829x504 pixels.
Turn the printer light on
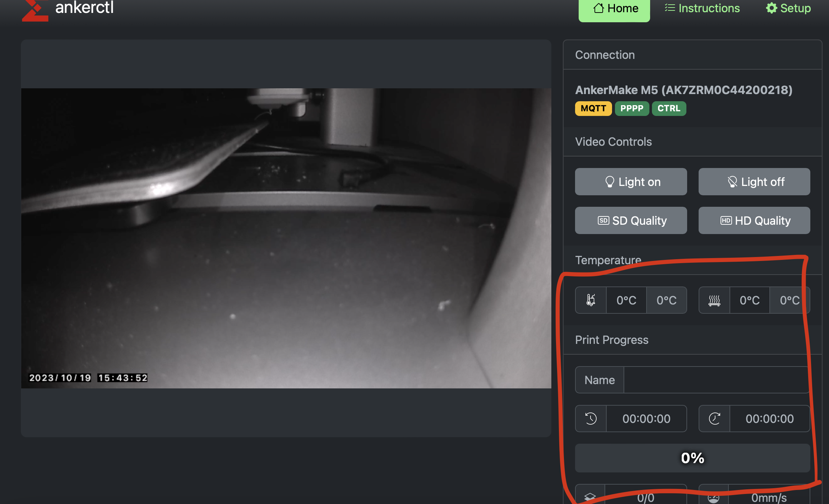coord(631,182)
